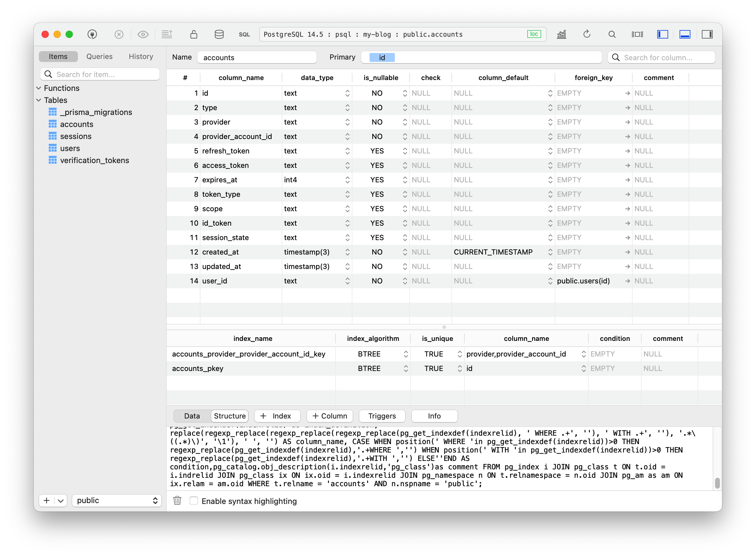Click foreign key arrow in user_id row
756x556 pixels.
click(627, 281)
